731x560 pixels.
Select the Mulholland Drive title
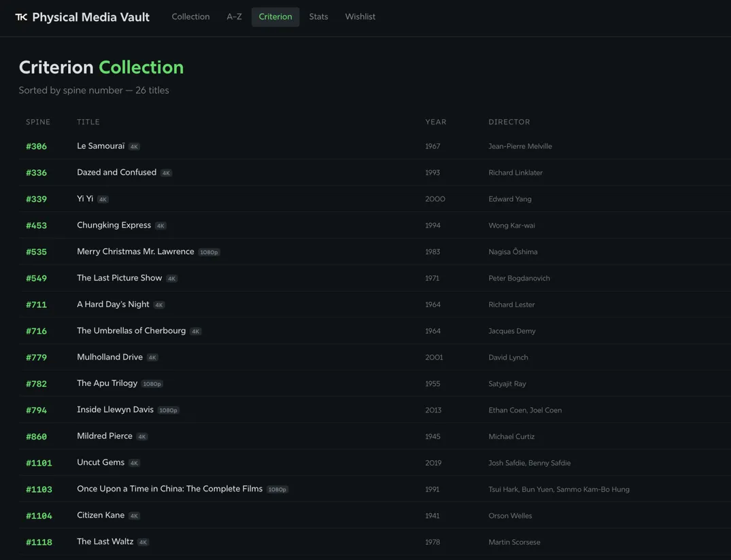click(109, 357)
